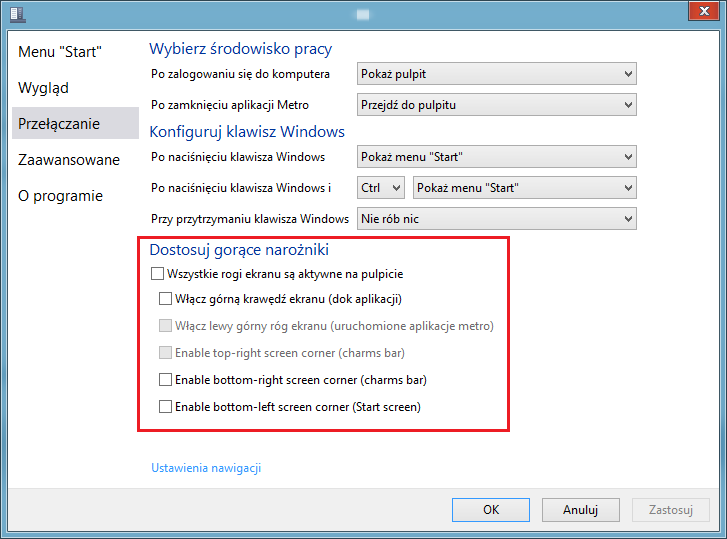Select the Przełączanie sidebar item
The width and height of the screenshot is (727, 539).
coord(59,123)
